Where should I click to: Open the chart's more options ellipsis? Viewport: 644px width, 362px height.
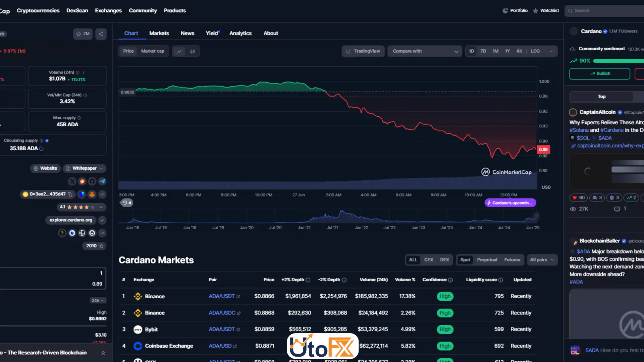pyautogui.click(x=551, y=51)
